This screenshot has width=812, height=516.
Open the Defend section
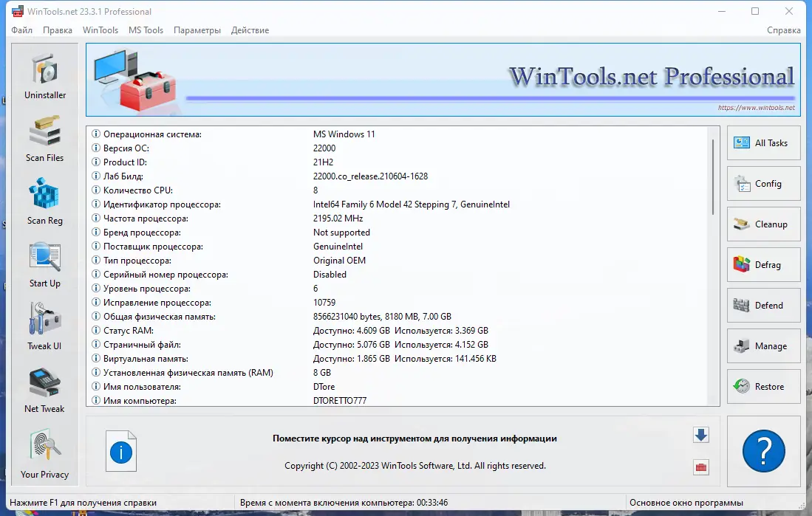(x=764, y=306)
